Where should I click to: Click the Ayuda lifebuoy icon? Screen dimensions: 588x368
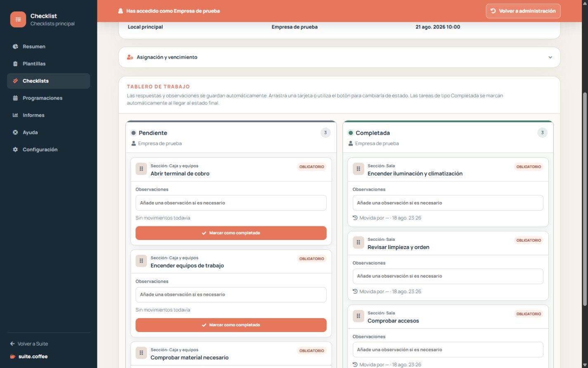click(15, 133)
